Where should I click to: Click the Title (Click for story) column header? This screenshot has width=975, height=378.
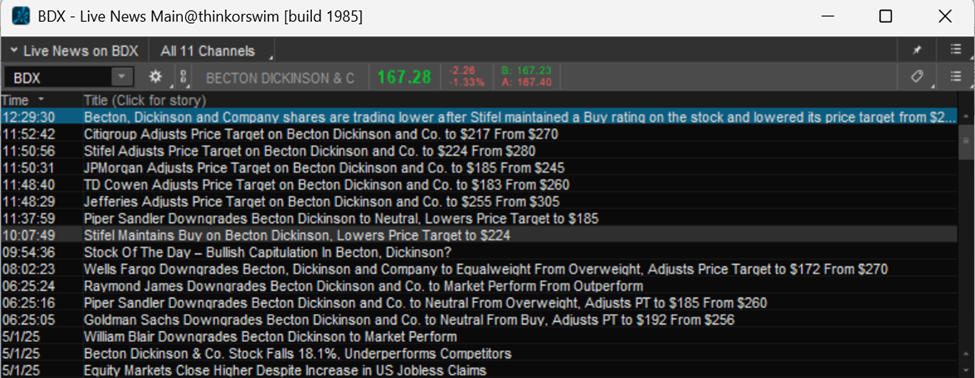point(146,100)
